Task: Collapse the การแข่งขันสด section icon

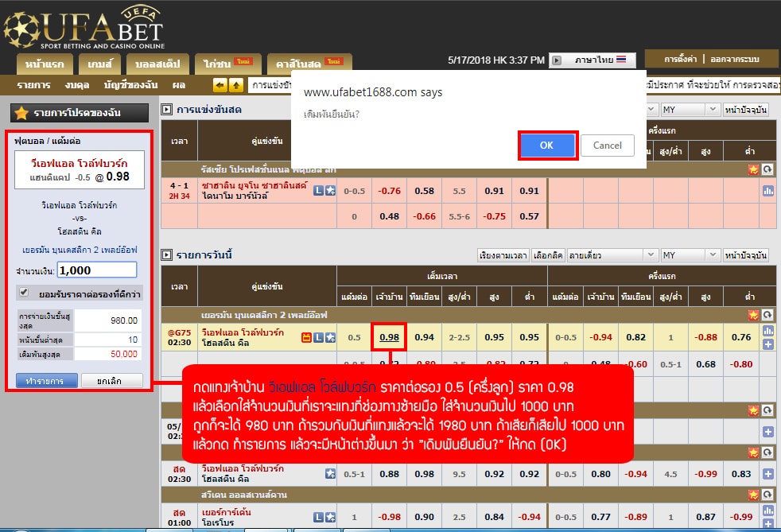Action: point(166,110)
